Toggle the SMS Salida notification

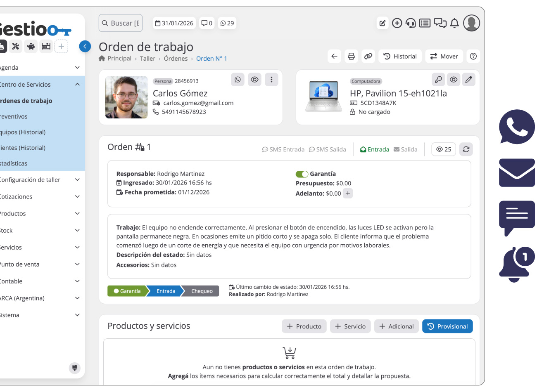pos(328,149)
